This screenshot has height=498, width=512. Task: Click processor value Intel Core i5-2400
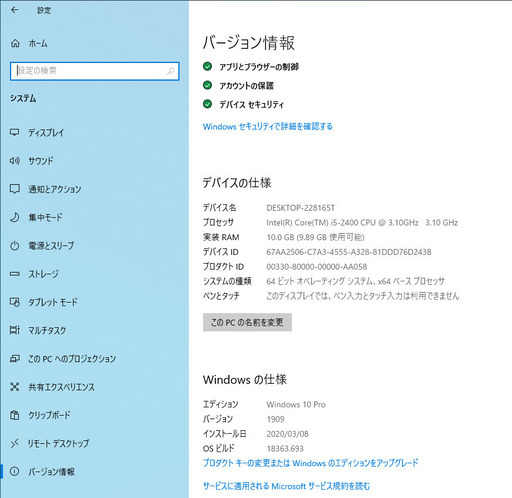click(x=362, y=223)
